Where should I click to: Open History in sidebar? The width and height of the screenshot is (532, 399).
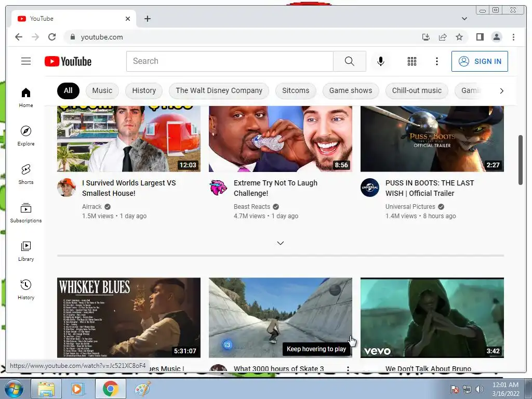click(x=26, y=289)
